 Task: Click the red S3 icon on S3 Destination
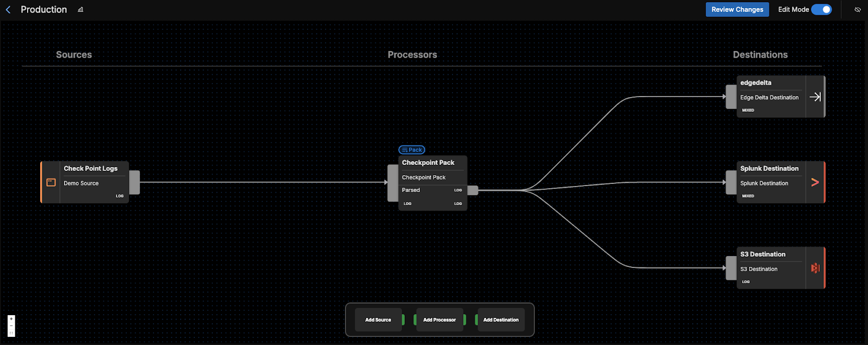coord(815,268)
